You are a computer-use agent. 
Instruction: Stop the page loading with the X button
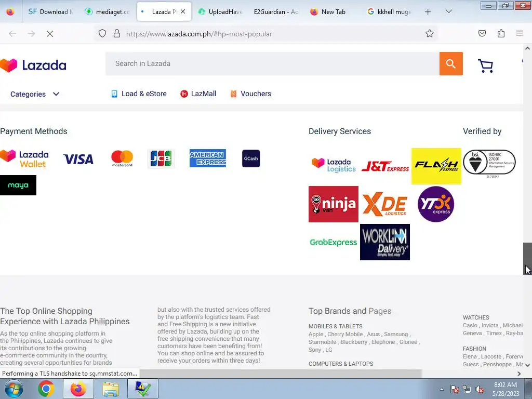point(49,34)
